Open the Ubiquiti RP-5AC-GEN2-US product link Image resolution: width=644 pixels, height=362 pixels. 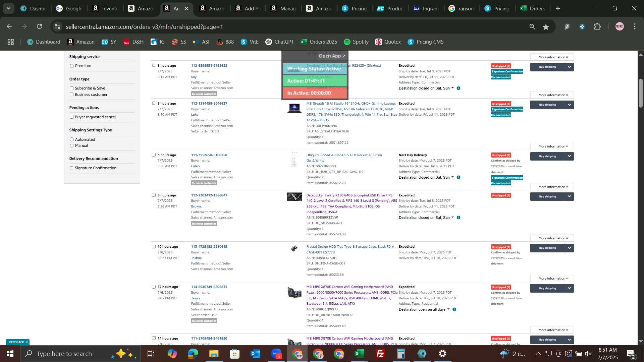coord(344,158)
